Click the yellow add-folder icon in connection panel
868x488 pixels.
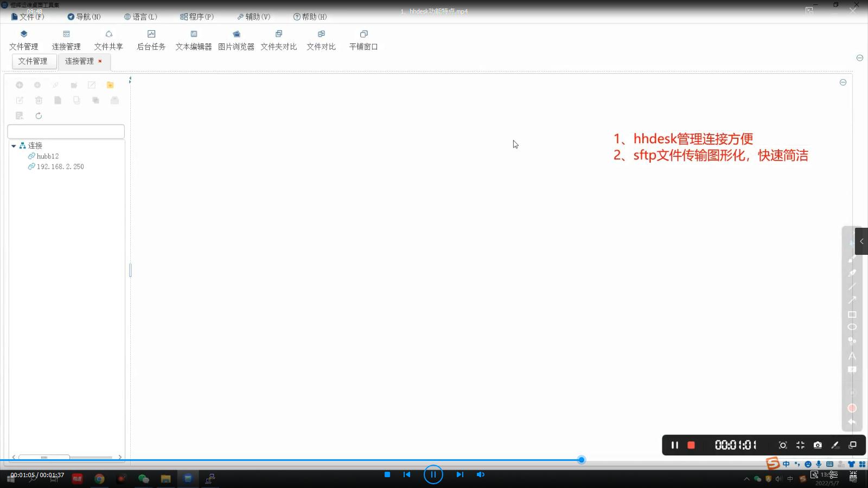coord(110,85)
